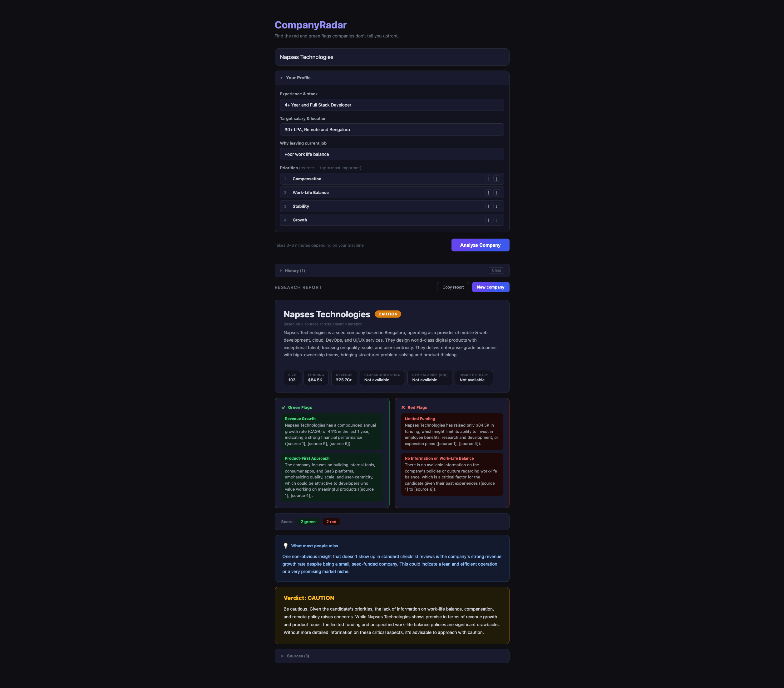Click the Remote Policy stat card
The width and height of the screenshot is (784, 688).
(x=474, y=378)
